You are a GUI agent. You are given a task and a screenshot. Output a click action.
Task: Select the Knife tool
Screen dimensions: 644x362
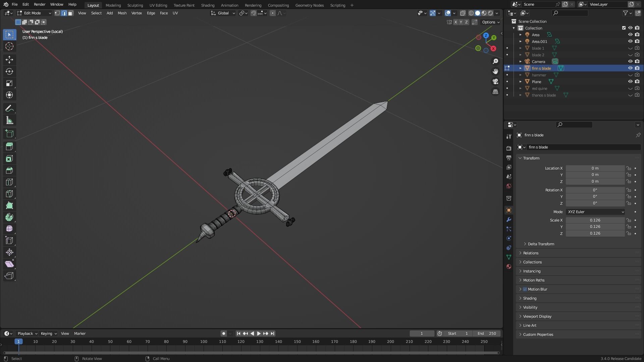point(9,194)
